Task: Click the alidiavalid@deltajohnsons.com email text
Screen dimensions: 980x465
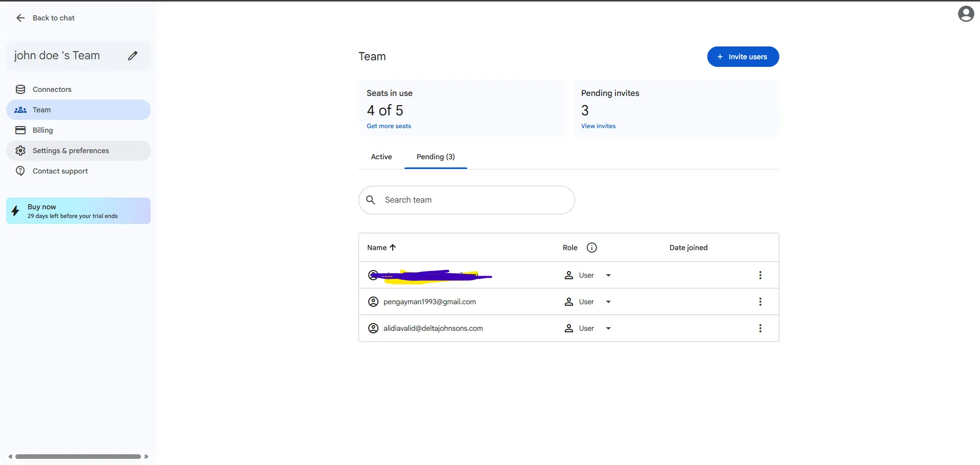Action: coord(433,328)
